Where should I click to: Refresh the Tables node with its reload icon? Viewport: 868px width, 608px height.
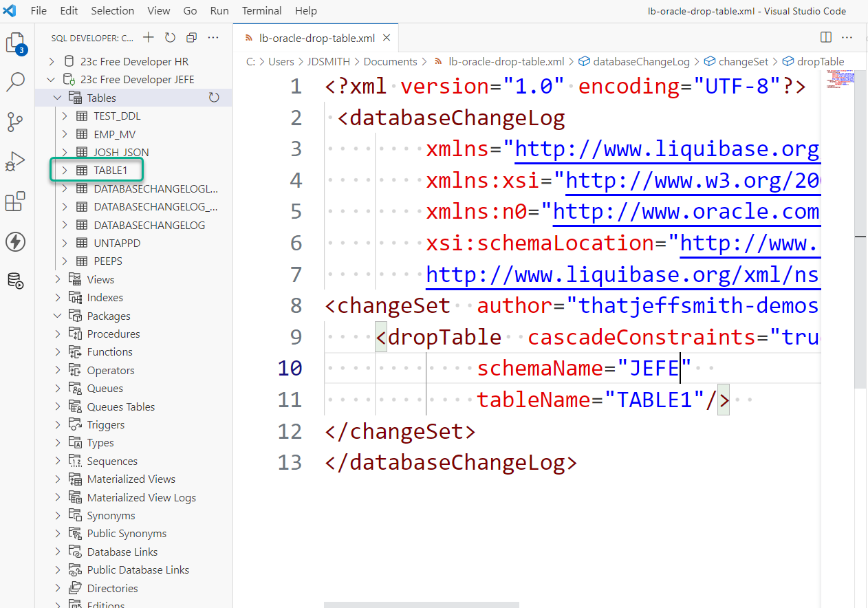click(x=213, y=97)
